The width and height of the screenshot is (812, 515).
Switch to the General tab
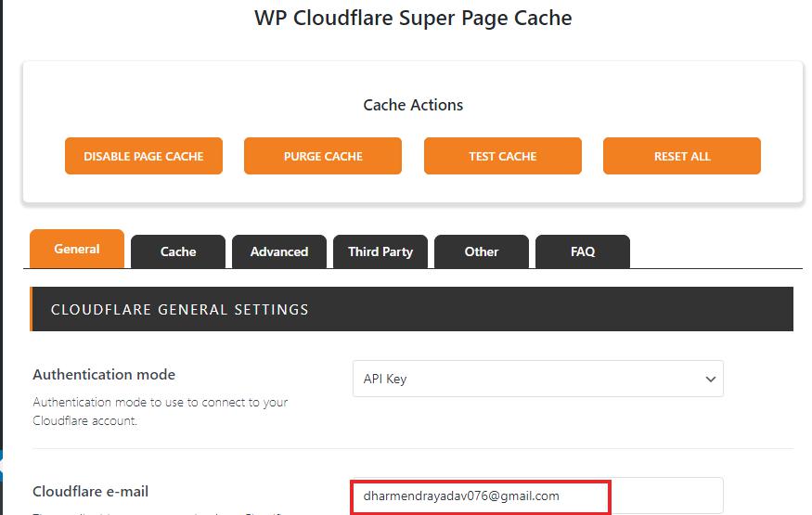pos(77,249)
